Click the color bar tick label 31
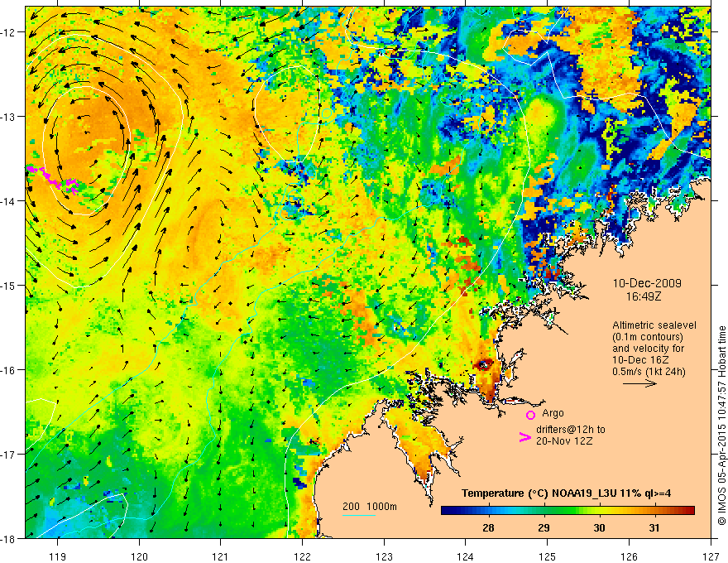 coord(654,527)
